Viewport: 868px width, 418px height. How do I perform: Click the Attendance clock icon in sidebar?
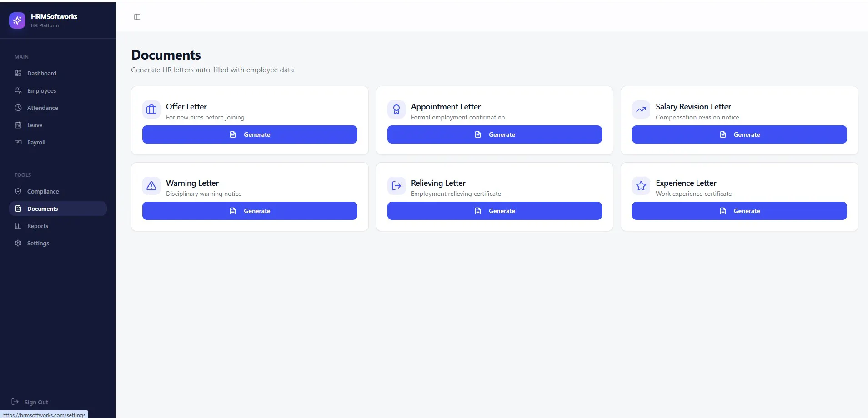[18, 108]
